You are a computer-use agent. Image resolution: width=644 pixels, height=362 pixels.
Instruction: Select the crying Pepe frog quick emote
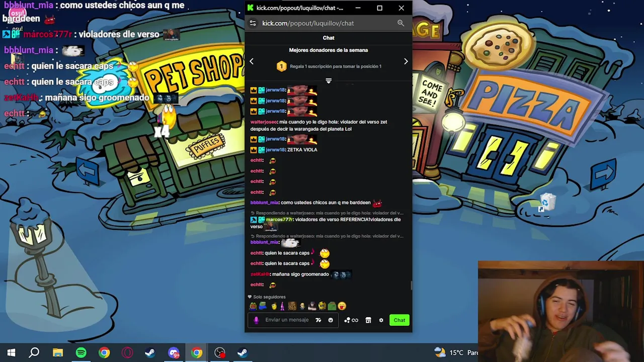tap(253, 306)
